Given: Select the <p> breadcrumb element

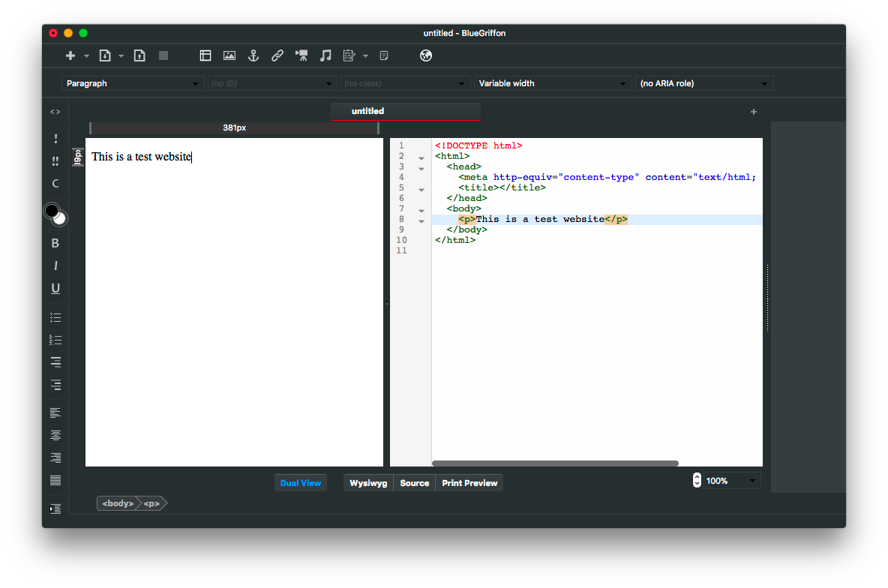Looking at the screenshot, I should (151, 503).
